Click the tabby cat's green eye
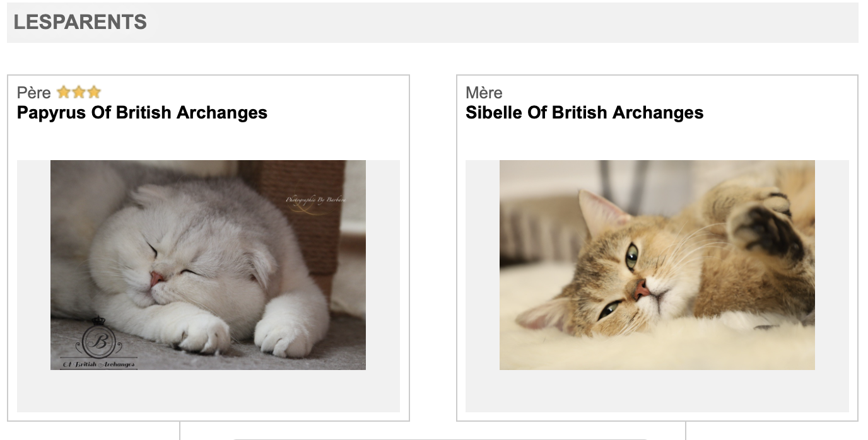868x440 pixels. 631,255
